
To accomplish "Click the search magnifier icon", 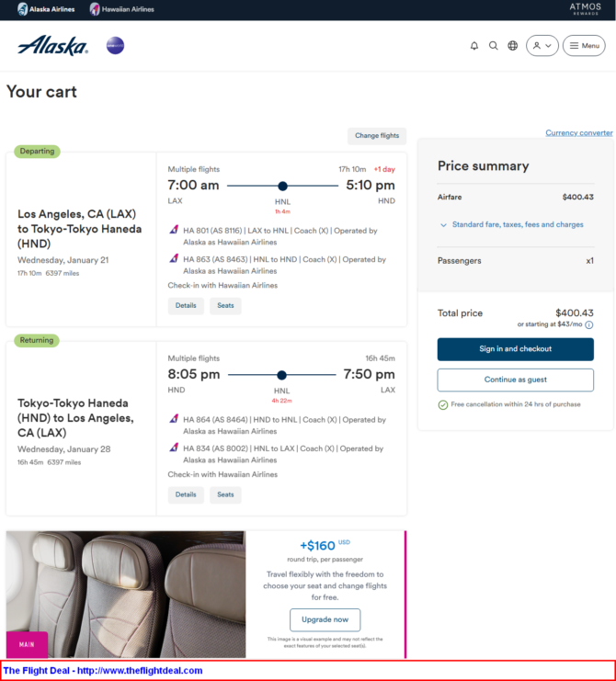I will click(x=494, y=46).
